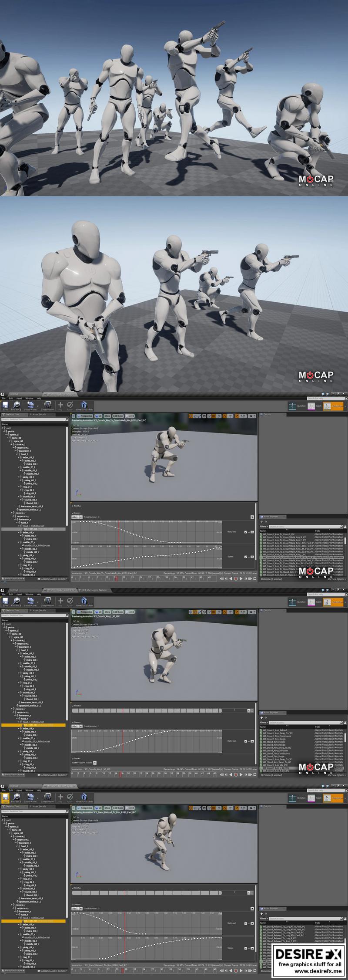Open the Show menu in the Stand_Relaxed_To_Run viewport
This screenshot has height=980, width=348.
[107, 808]
